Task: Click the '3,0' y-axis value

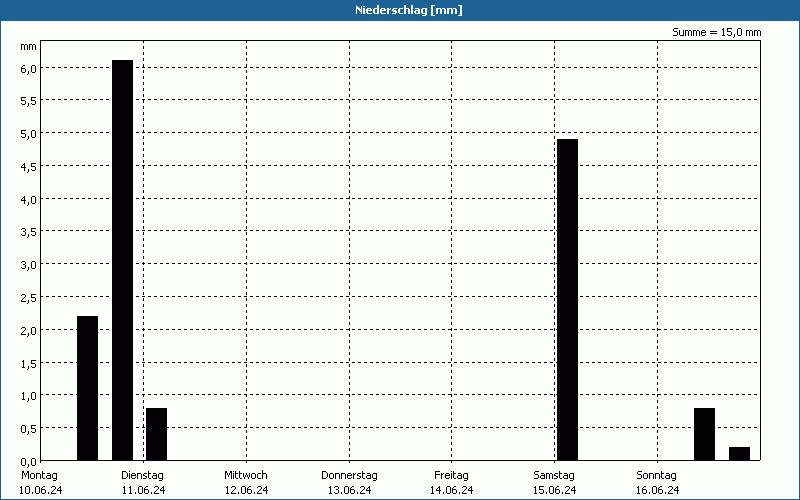Action: [x=29, y=265]
